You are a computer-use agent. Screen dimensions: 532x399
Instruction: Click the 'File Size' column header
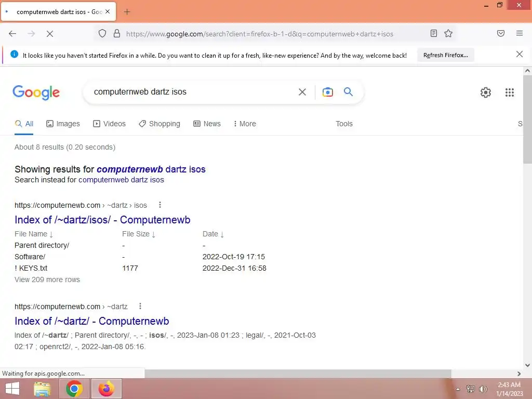138,234
